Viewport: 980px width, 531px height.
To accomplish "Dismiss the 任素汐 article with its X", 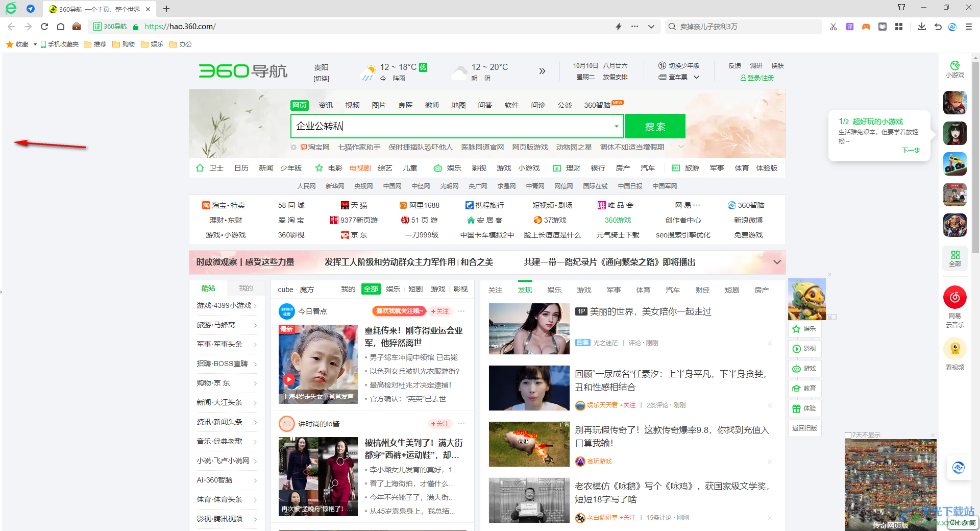I will (770, 406).
